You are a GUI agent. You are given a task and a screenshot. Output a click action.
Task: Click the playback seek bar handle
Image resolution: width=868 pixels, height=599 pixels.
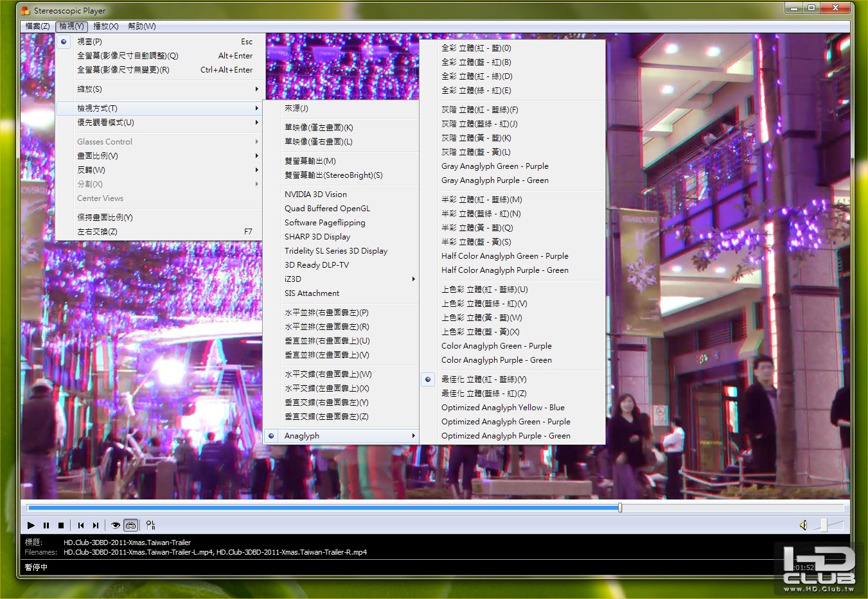[620, 508]
